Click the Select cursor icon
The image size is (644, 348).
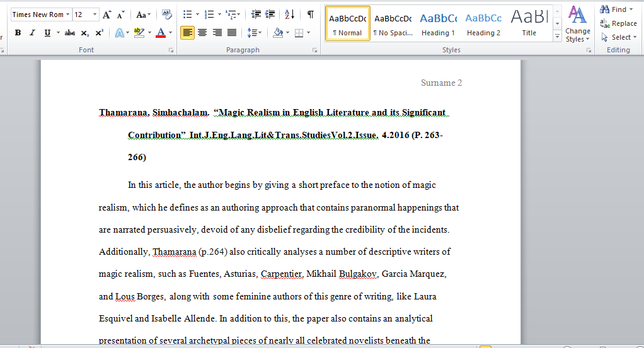(x=604, y=37)
